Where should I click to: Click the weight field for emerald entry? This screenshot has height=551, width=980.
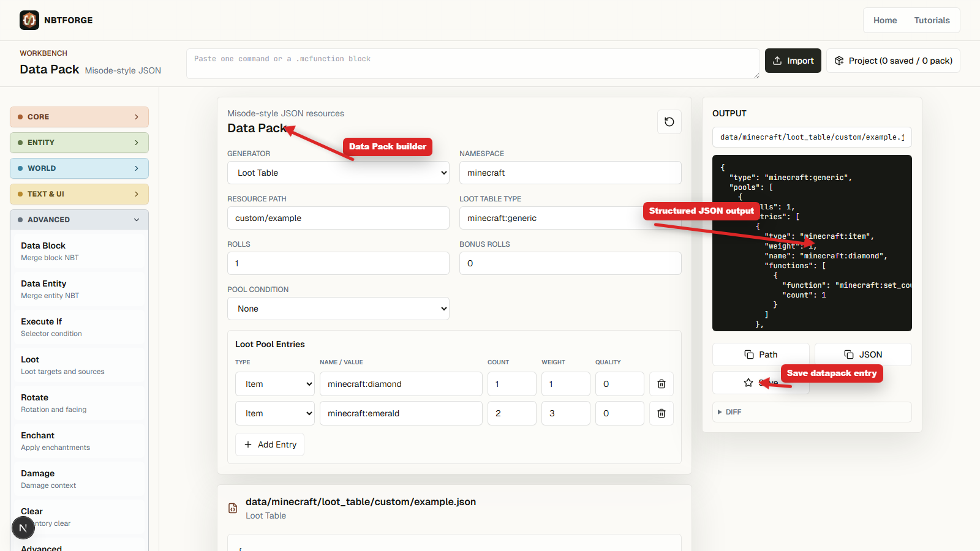click(566, 413)
